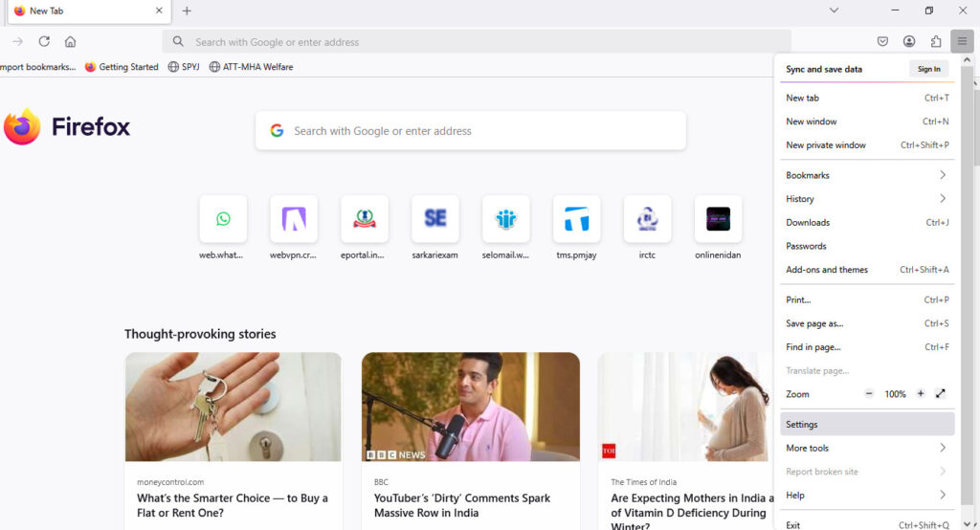Select Settings from the menu
Image resolution: width=980 pixels, height=530 pixels.
(802, 425)
